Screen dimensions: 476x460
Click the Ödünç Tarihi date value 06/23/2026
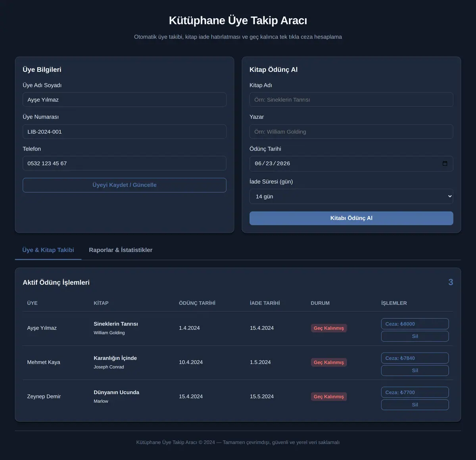click(272, 164)
